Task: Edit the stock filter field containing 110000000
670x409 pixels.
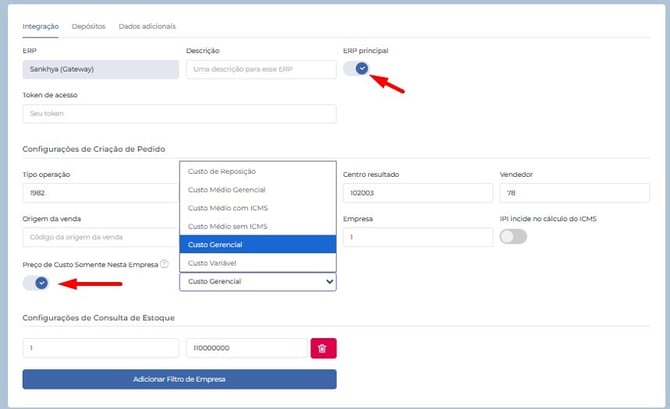Action: (x=247, y=348)
